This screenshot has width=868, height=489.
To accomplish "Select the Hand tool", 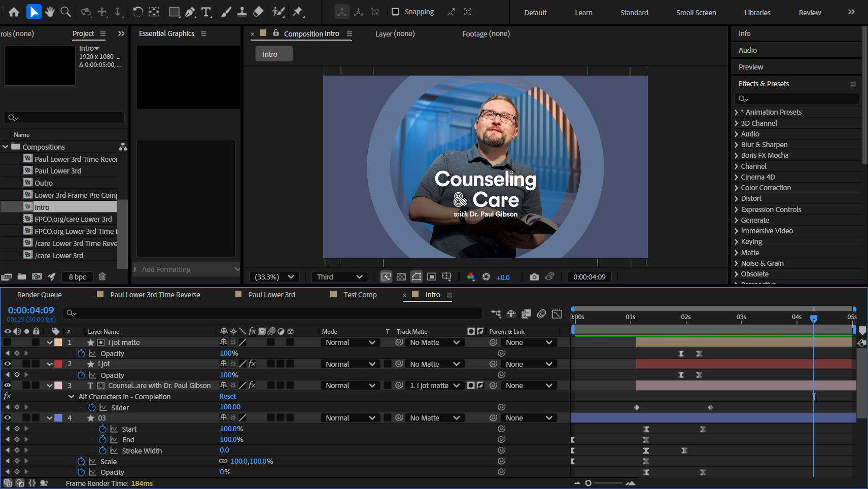I will pos(49,12).
